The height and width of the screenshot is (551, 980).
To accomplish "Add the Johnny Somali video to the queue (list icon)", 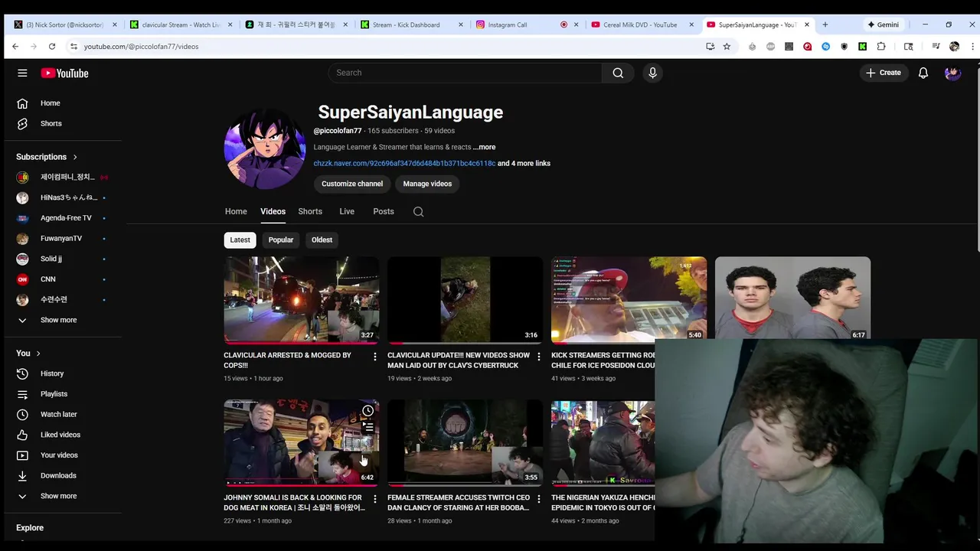I will [368, 427].
